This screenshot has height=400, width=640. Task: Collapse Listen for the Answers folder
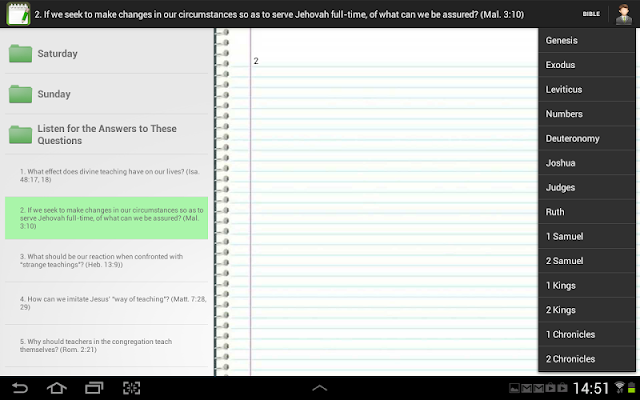(x=107, y=134)
